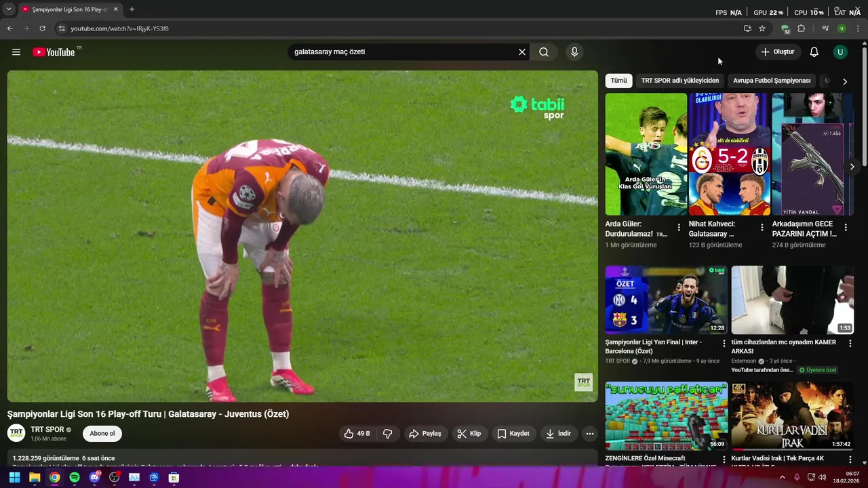Like the video with 49 B
The height and width of the screenshot is (488, 868).
click(357, 434)
